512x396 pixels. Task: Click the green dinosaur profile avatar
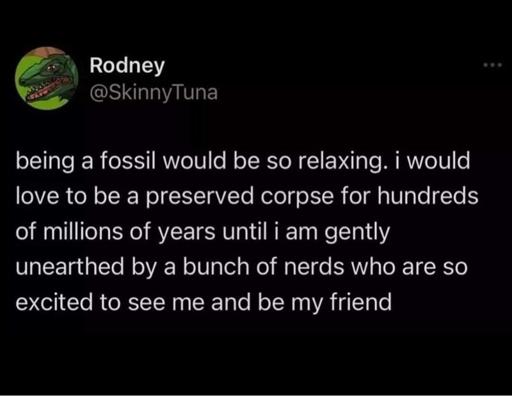[47, 78]
